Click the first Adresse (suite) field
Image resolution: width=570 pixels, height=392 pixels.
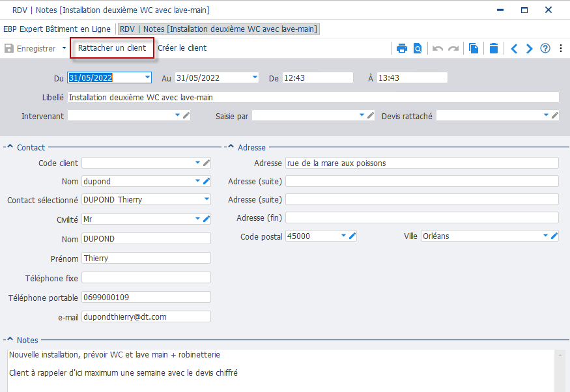(422, 181)
